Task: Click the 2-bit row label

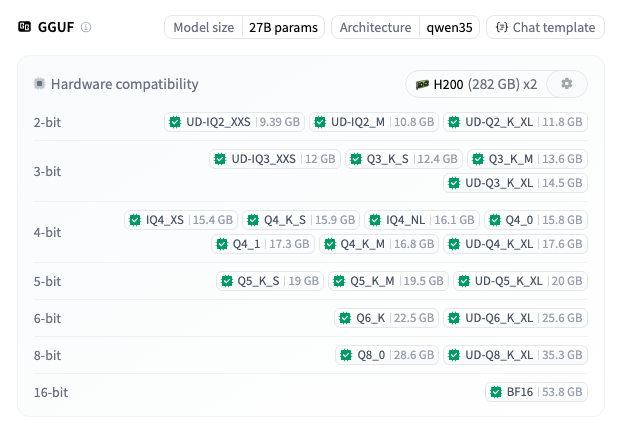Action: pyautogui.click(x=47, y=122)
